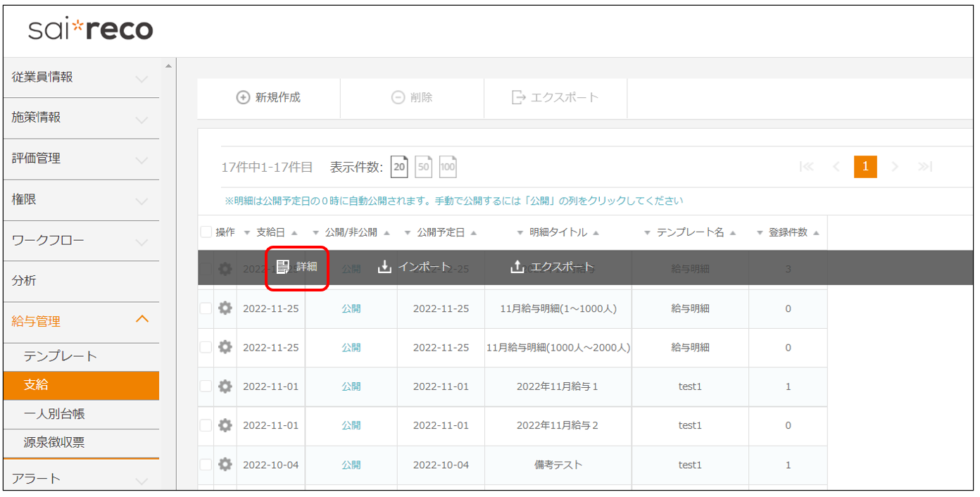980x497 pixels.
Task: Click gear icon for 備考テスト row
Action: (x=225, y=465)
